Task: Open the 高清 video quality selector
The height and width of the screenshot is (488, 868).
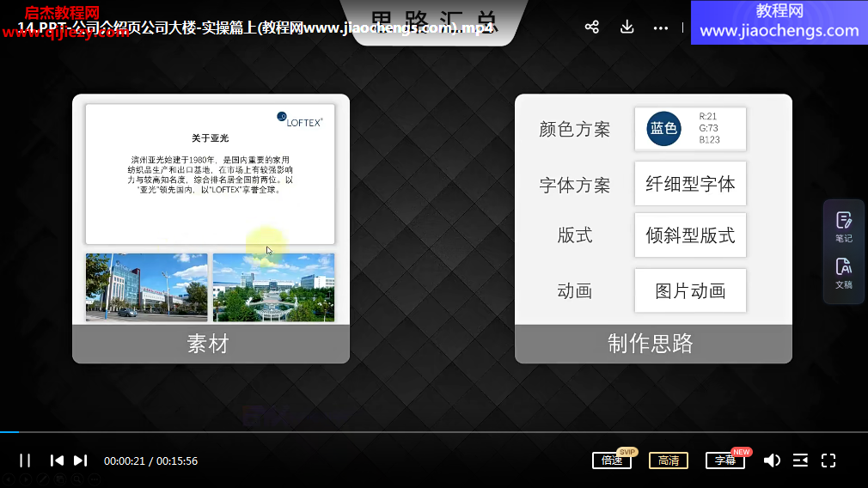Action: [669, 461]
